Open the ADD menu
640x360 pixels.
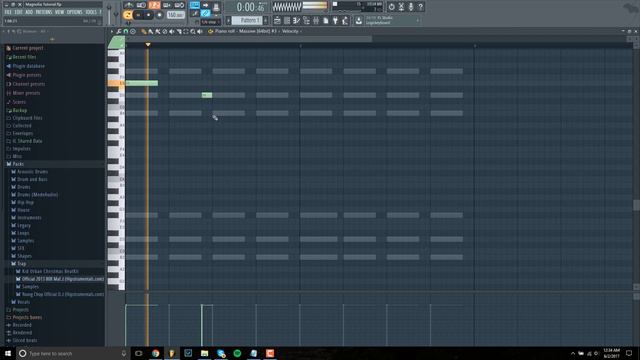click(x=29, y=12)
